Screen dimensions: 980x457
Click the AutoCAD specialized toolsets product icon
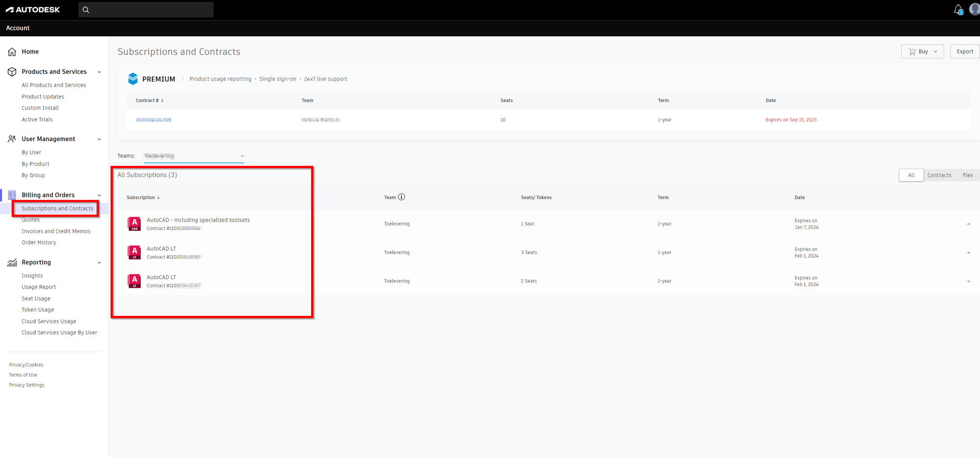134,224
